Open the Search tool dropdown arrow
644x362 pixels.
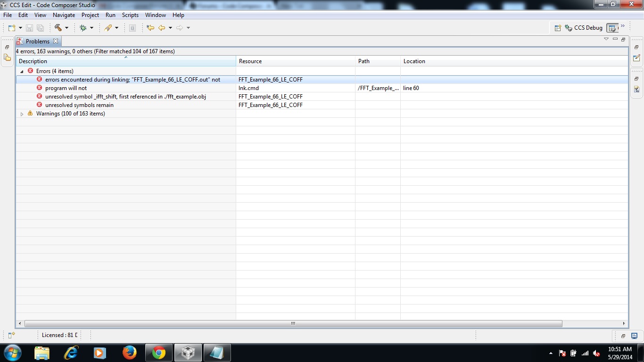(116, 28)
